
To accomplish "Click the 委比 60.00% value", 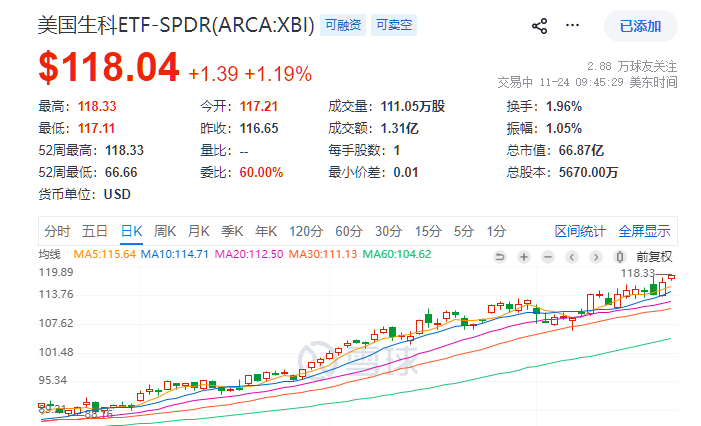I will click(x=262, y=172).
